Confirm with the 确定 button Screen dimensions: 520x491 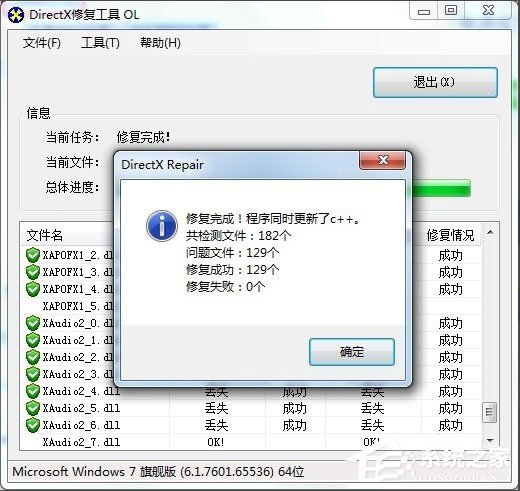(352, 352)
